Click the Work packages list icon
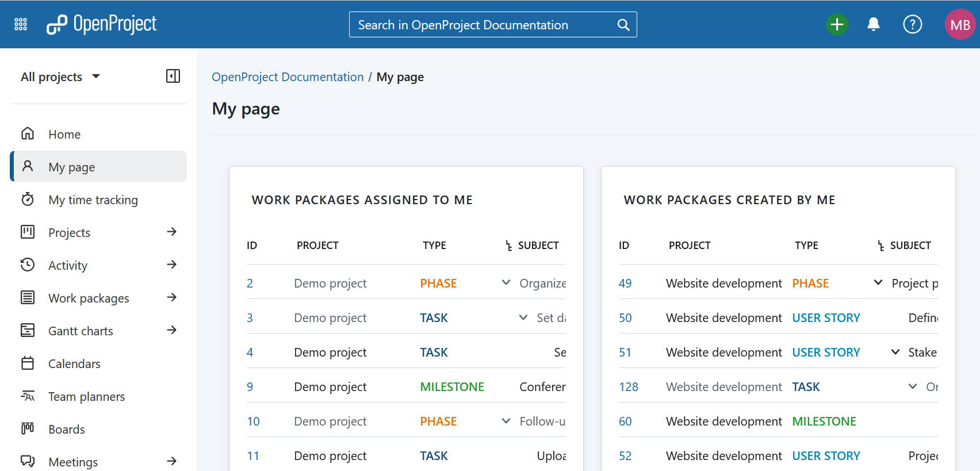This screenshot has width=980, height=471. pos(28,297)
